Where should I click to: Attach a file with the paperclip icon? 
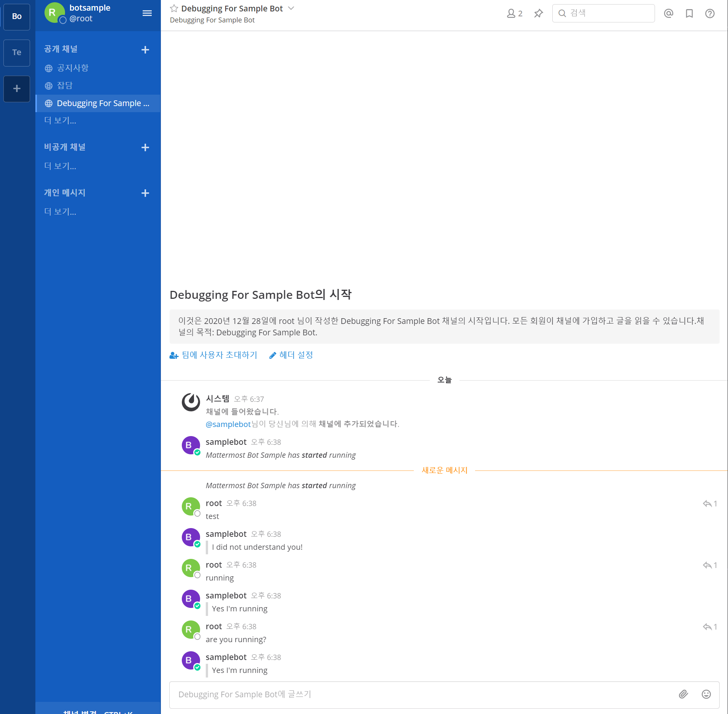683,695
